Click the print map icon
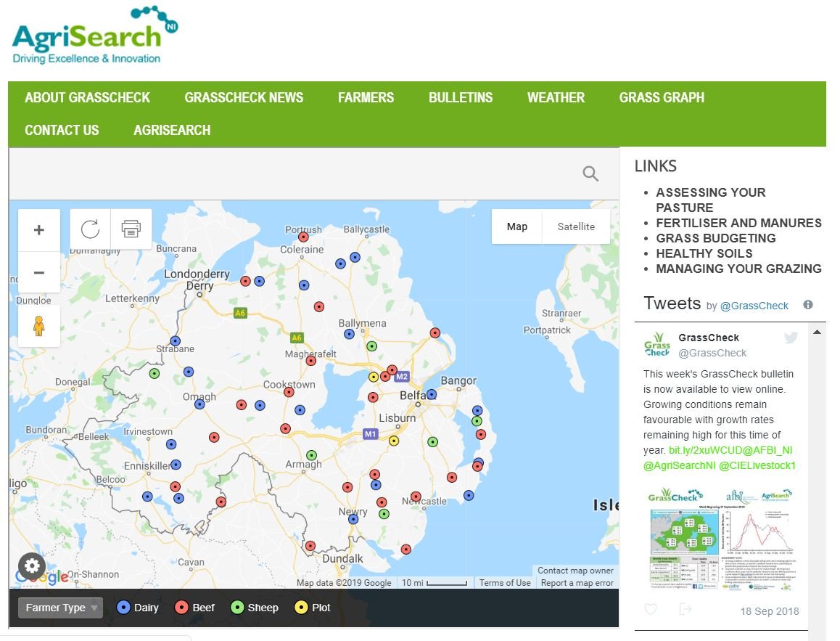This screenshot has height=641, width=840. click(131, 229)
